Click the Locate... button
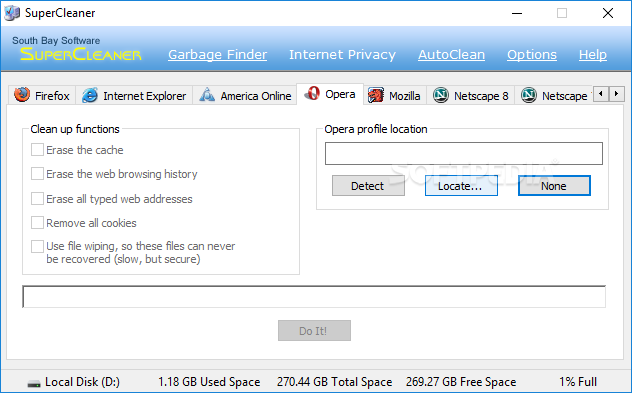The width and height of the screenshot is (632, 393). 461,185
